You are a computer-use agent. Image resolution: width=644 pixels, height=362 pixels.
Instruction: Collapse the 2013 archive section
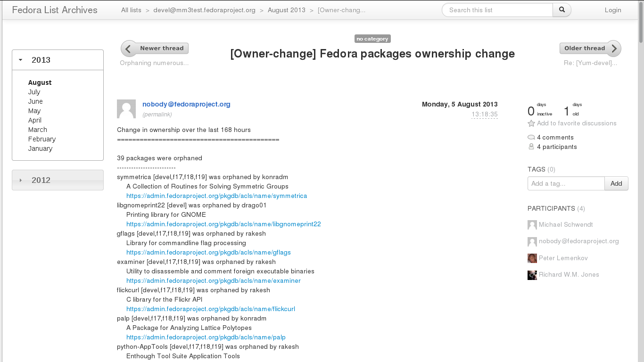(x=21, y=60)
